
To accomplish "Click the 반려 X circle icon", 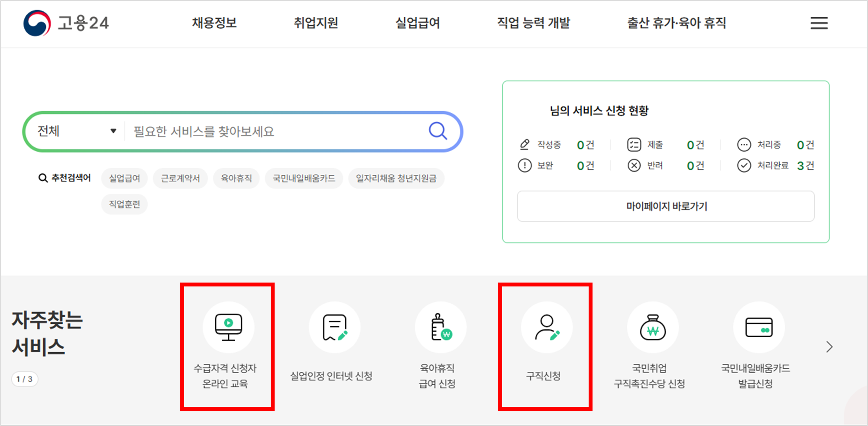I will coord(634,165).
